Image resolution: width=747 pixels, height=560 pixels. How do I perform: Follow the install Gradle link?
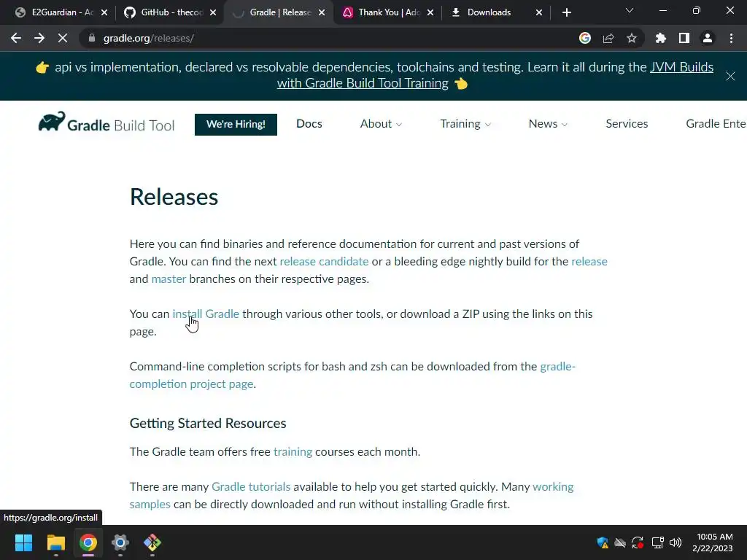click(x=206, y=314)
